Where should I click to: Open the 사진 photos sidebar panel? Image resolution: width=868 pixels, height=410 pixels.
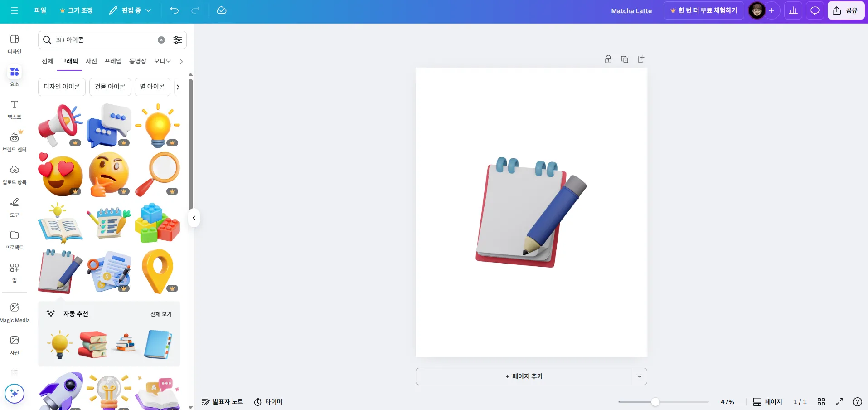coord(15,345)
